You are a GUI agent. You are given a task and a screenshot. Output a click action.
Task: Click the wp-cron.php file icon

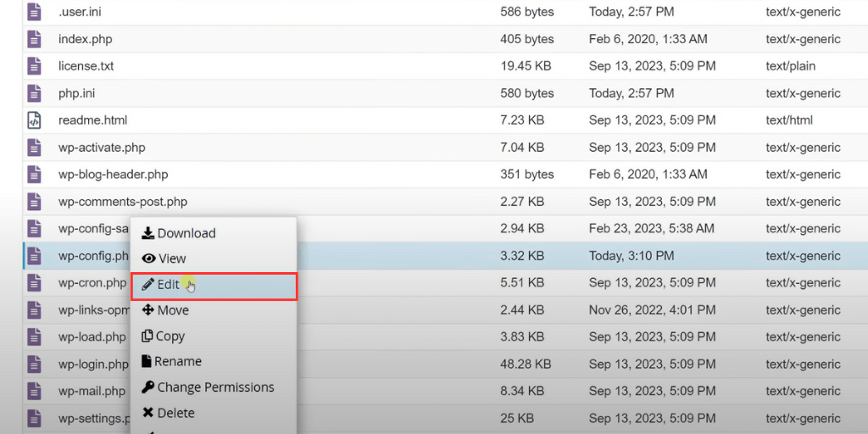pos(34,283)
